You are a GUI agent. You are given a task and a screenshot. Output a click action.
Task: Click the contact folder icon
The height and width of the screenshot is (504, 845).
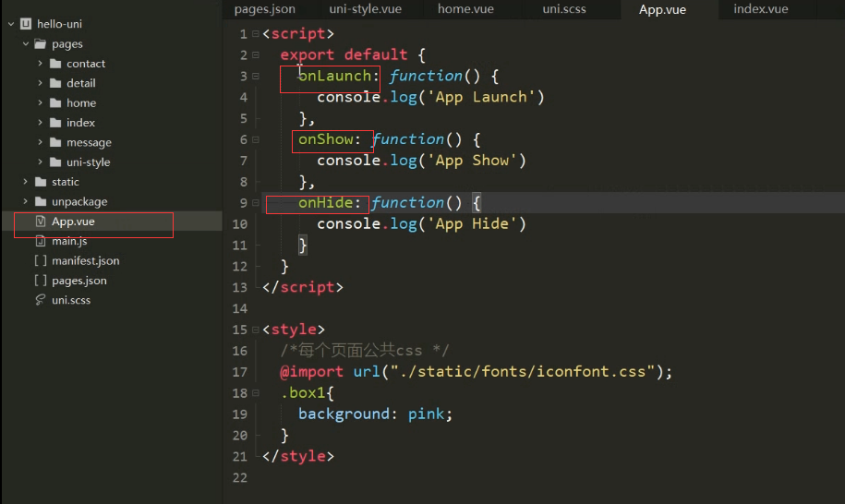[x=55, y=64]
